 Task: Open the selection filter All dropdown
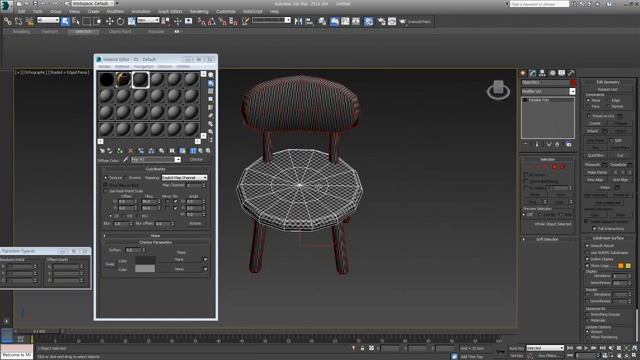click(x=48, y=20)
